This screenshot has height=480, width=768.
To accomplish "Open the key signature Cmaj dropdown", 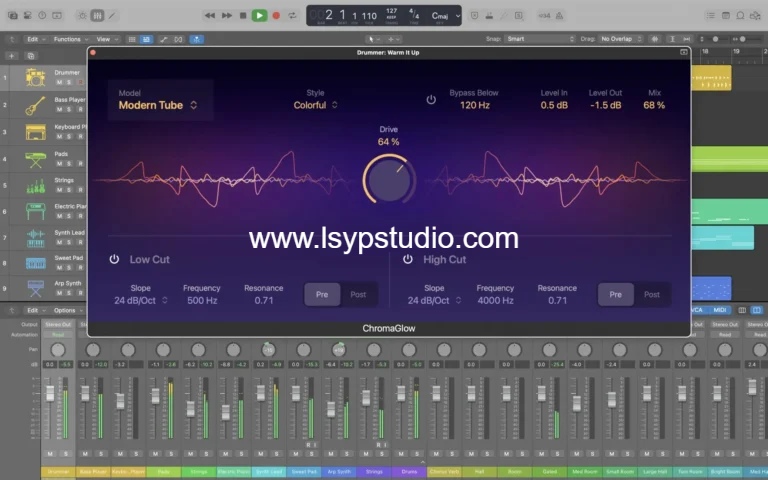I will [440, 16].
